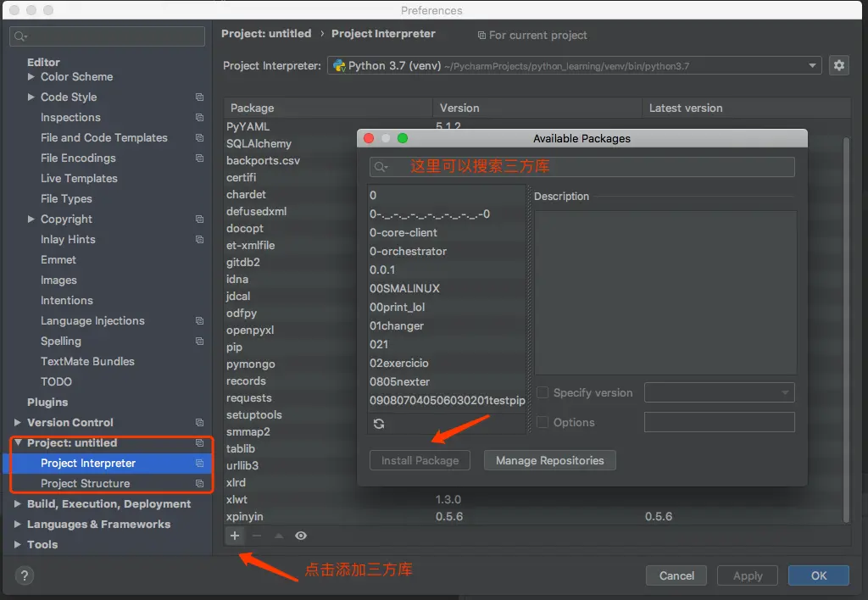Expand the Version Control section

(x=18, y=422)
